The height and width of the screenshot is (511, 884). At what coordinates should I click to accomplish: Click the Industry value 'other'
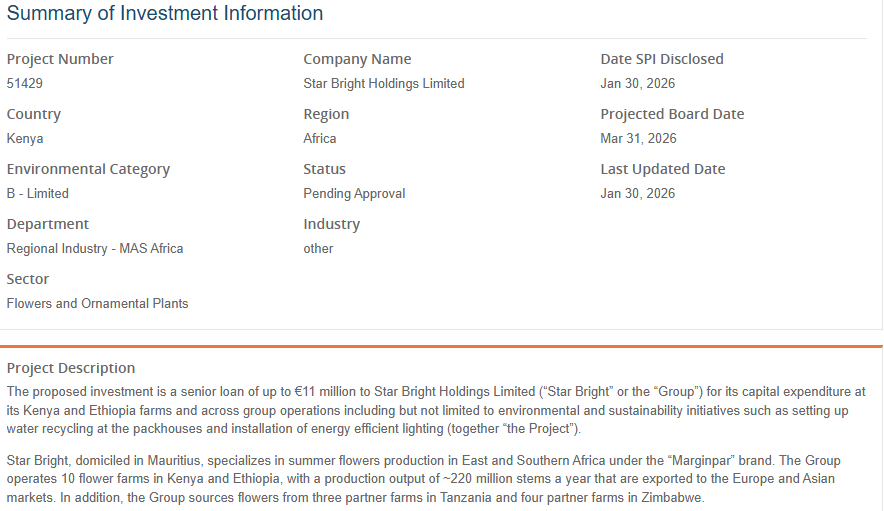318,249
